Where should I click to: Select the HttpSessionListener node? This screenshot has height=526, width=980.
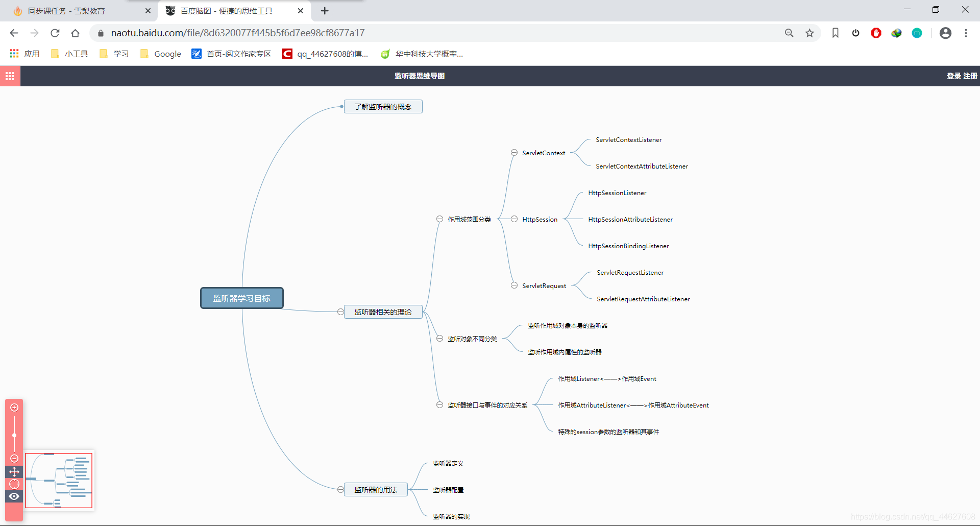618,193
